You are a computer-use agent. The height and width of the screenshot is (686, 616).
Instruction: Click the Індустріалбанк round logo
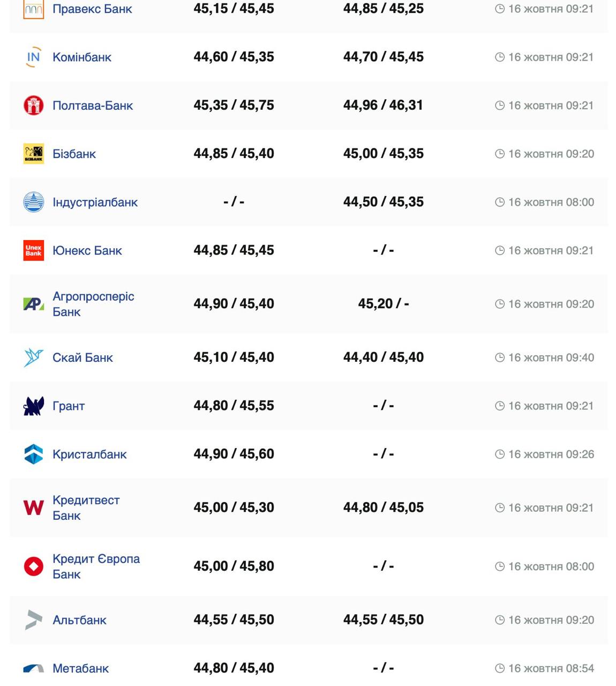(33, 202)
